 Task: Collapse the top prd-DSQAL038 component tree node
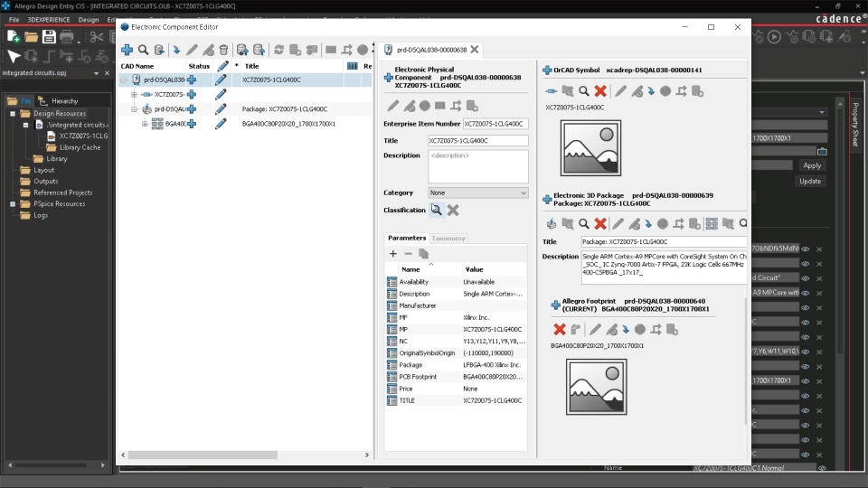pyautogui.click(x=124, y=80)
